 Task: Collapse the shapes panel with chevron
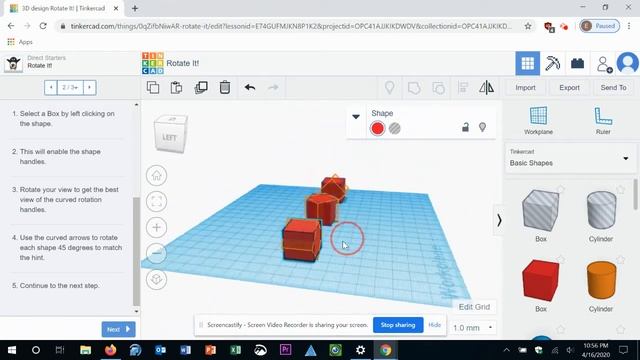click(499, 220)
